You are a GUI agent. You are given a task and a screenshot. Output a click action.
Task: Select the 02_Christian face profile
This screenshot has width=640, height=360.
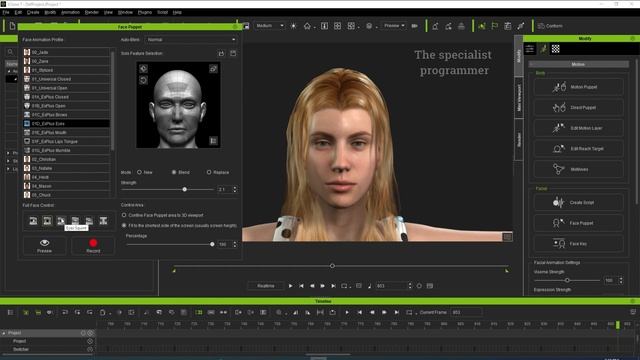click(x=67, y=159)
